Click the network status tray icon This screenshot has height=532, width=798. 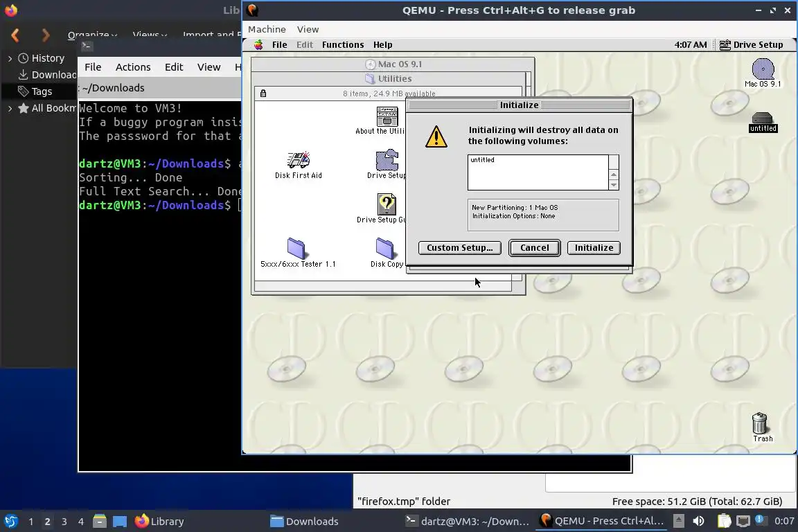pos(743,521)
